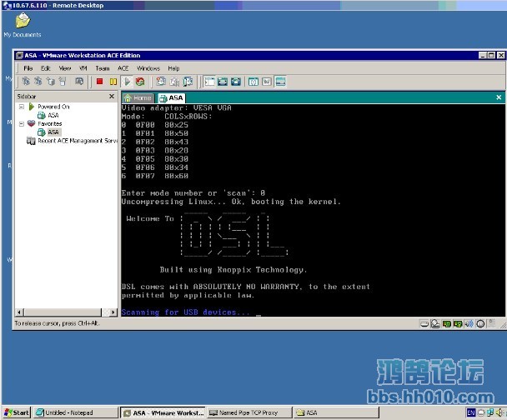Collapse the Powered On tree node

[x=22, y=107]
